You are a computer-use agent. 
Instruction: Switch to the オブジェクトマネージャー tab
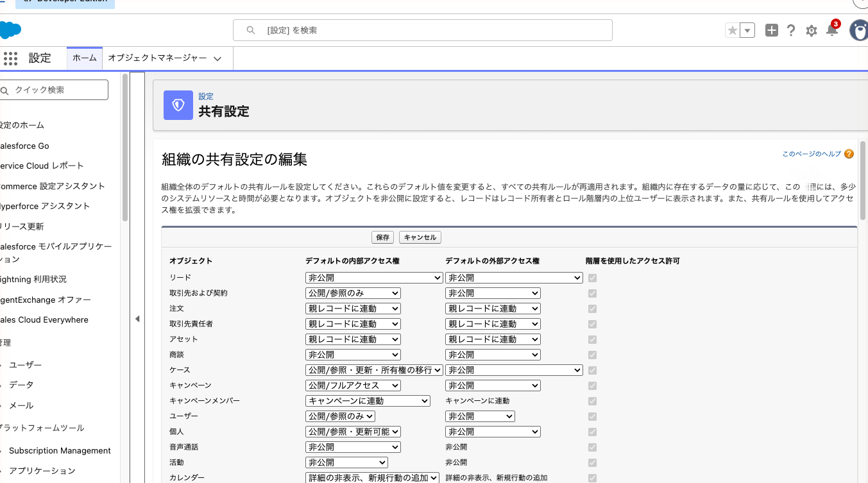point(157,58)
